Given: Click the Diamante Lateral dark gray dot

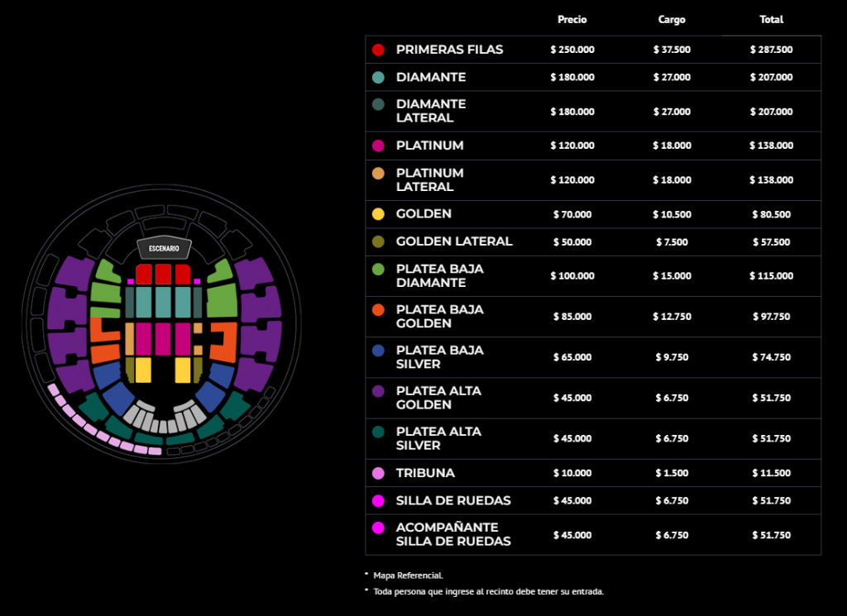Looking at the screenshot, I should (379, 104).
